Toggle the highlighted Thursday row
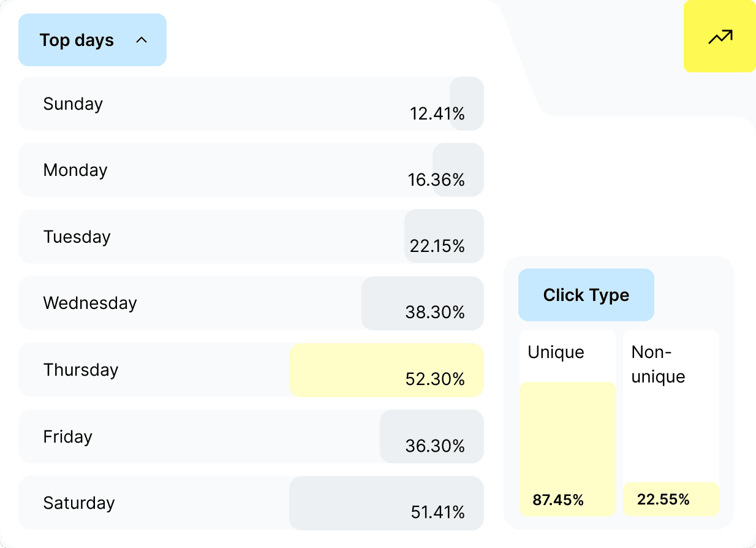 tap(386, 370)
